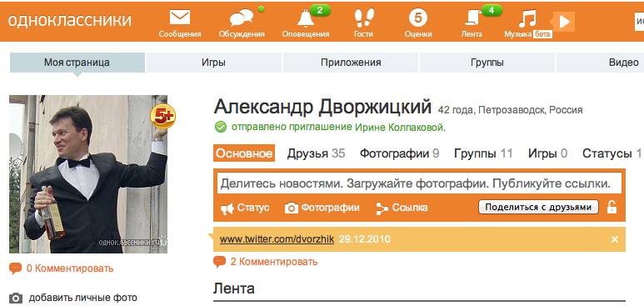Click comment bubble next to 0 Комментировать
This screenshot has width=644, height=306.
[16, 268]
